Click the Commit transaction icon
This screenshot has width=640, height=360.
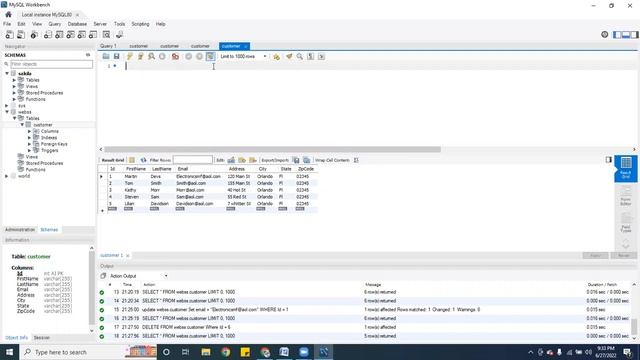pyautogui.click(x=189, y=56)
